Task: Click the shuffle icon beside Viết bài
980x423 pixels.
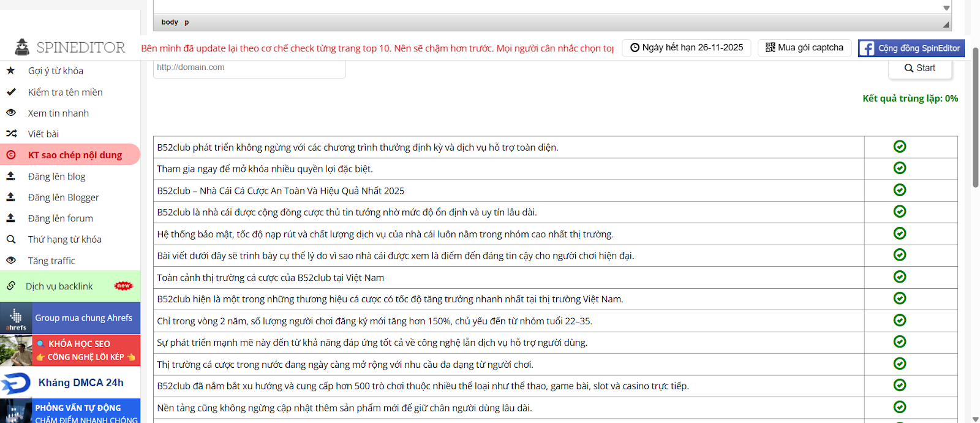Action: tap(11, 134)
